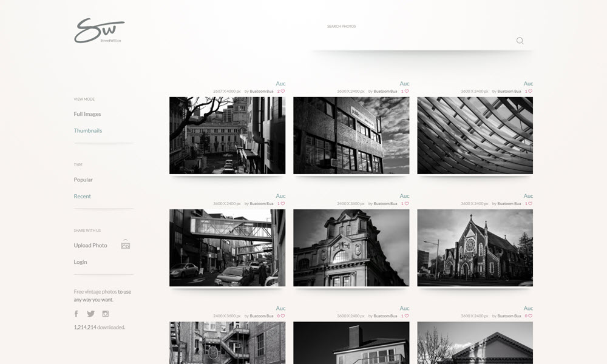Image resolution: width=607 pixels, height=364 pixels.
Task: Click the heart above the cloudy-sky building photo
Action: pyautogui.click(x=407, y=91)
